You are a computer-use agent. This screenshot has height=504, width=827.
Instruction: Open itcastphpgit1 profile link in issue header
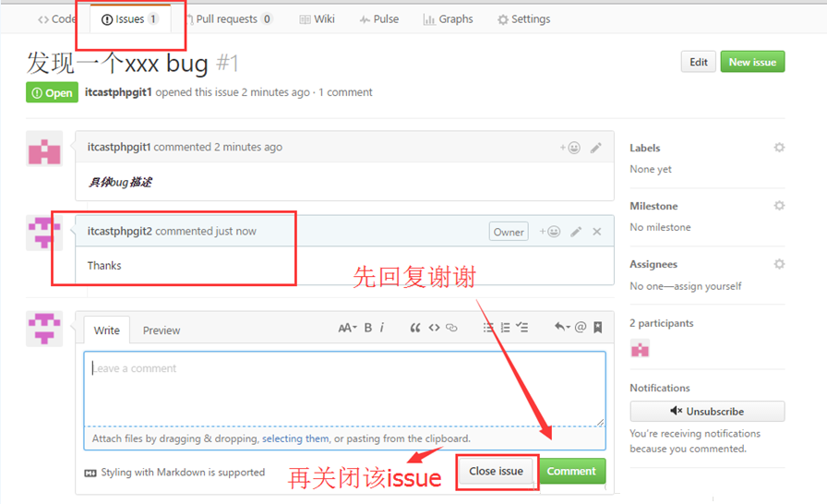[118, 92]
